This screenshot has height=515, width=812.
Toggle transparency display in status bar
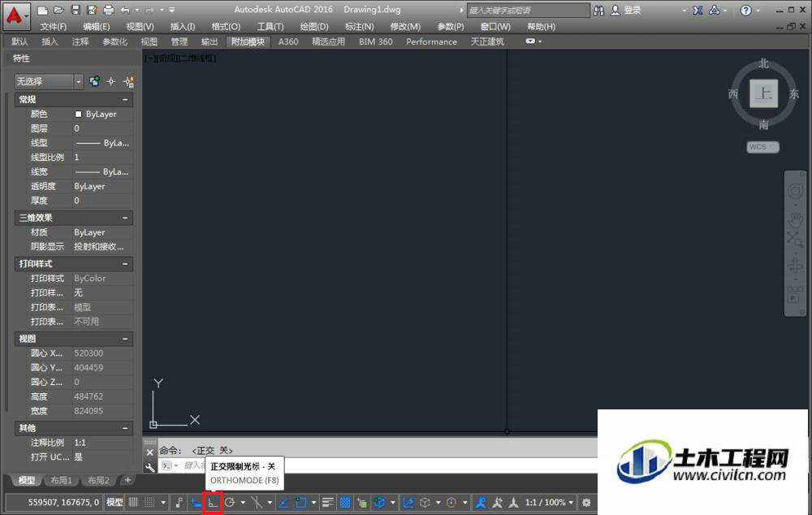[345, 503]
